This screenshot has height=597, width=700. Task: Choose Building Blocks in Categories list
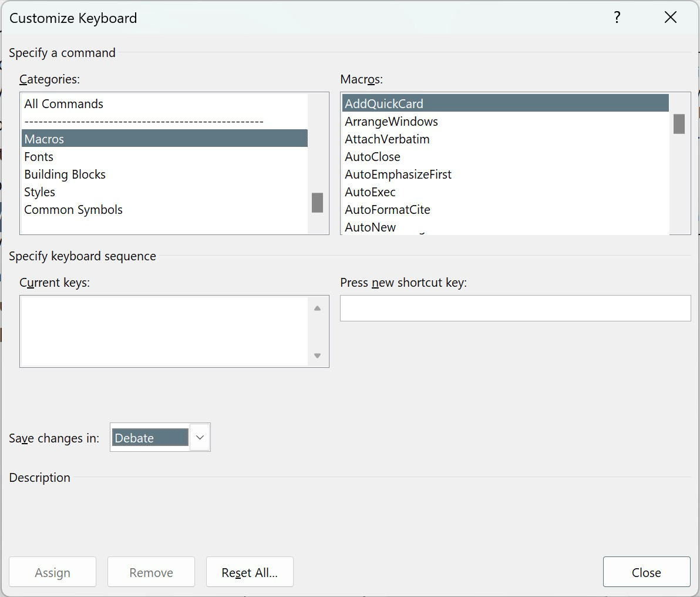[x=65, y=175]
